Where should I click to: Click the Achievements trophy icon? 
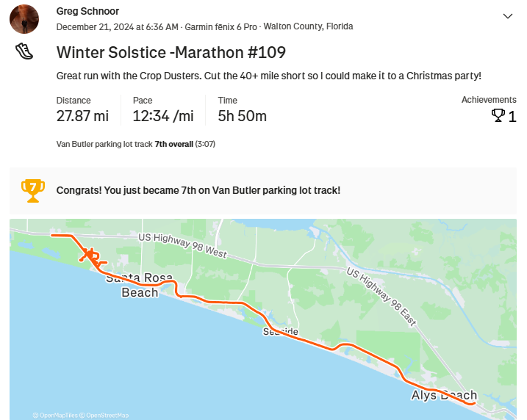[x=498, y=116]
